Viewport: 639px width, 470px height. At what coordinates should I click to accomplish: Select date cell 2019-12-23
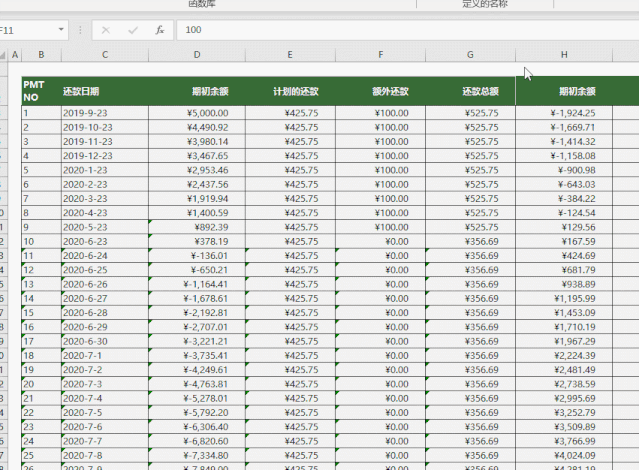click(105, 156)
